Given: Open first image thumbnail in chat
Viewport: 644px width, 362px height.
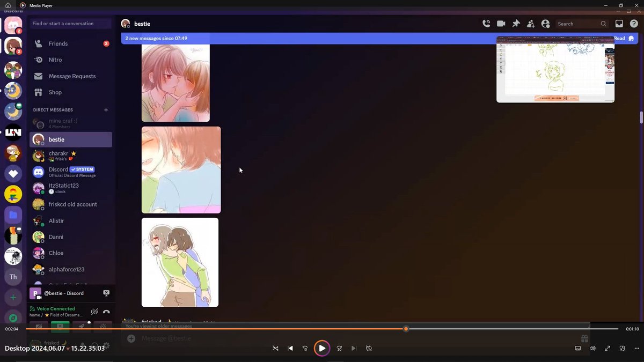Looking at the screenshot, I should pyautogui.click(x=175, y=83).
